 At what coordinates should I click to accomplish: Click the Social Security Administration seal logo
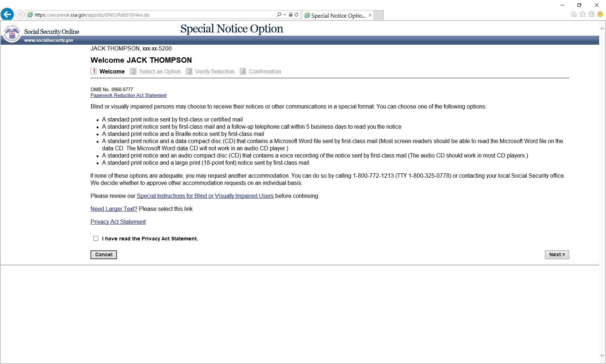pos(12,34)
